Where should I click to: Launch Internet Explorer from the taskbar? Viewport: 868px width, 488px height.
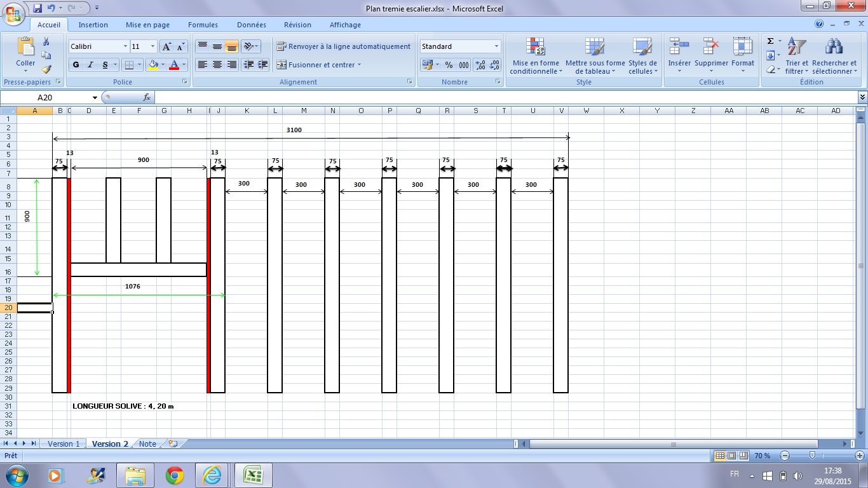coord(212,475)
